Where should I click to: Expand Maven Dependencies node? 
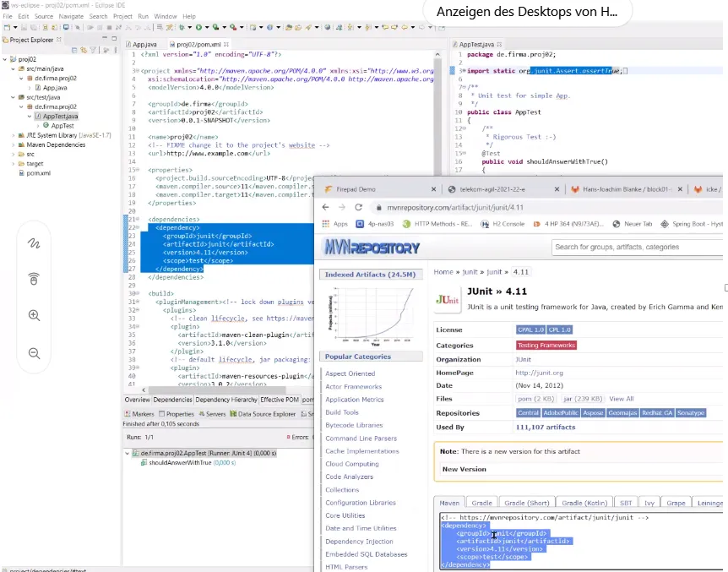(13, 144)
